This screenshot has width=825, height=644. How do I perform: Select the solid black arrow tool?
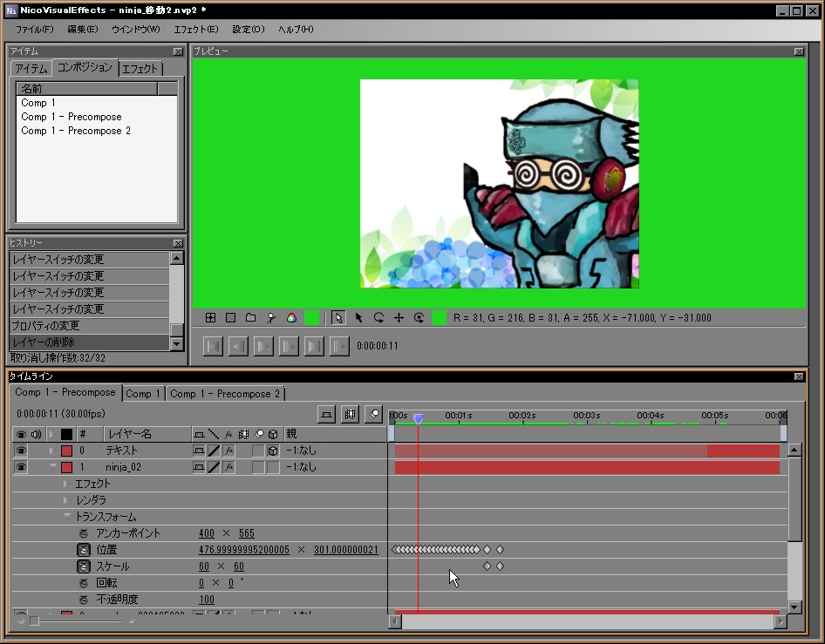coord(358,317)
